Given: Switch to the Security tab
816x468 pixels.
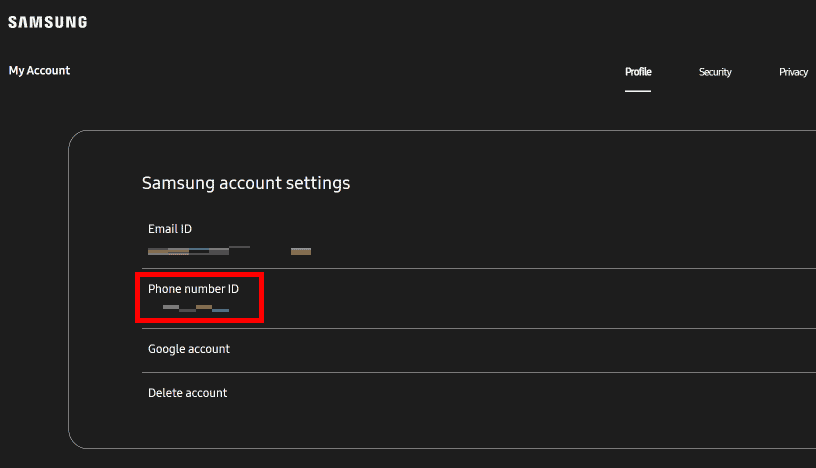Looking at the screenshot, I should 715,72.
